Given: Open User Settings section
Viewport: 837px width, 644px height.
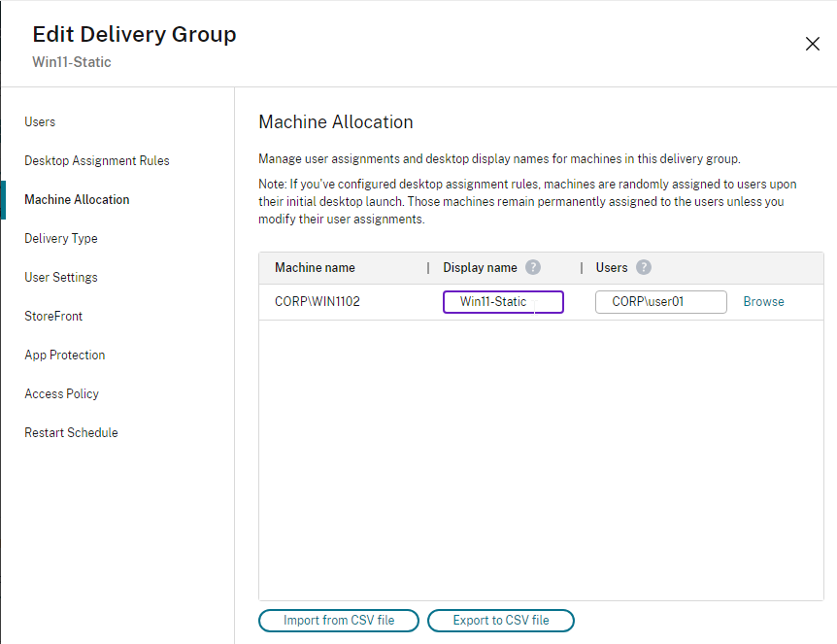Looking at the screenshot, I should click(61, 278).
